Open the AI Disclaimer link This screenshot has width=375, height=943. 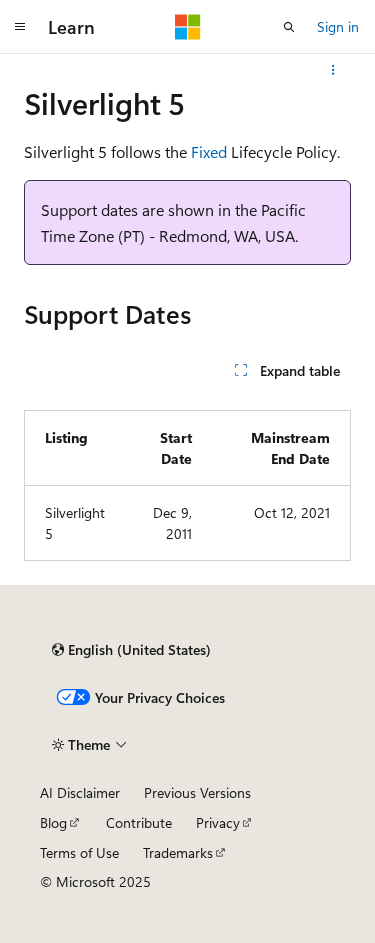pos(80,793)
